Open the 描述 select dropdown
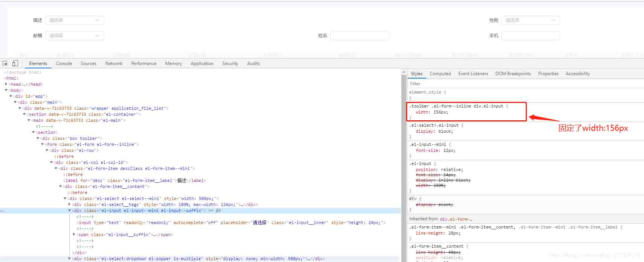 [75, 20]
